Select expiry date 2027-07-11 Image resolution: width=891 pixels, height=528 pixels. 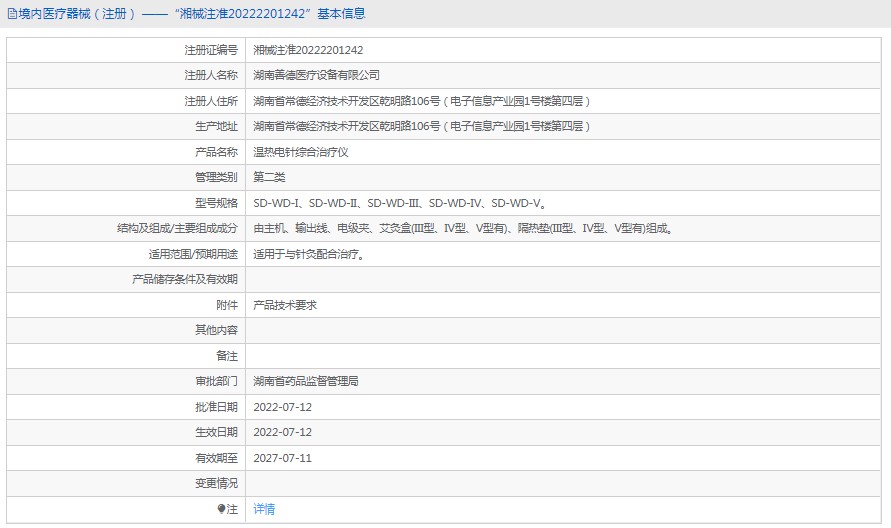pos(282,458)
